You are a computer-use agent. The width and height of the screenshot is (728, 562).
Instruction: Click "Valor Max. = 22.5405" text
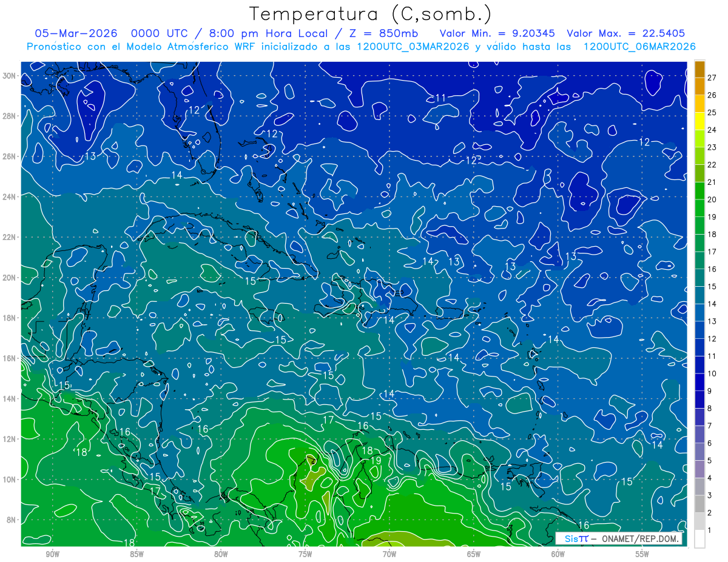point(625,33)
